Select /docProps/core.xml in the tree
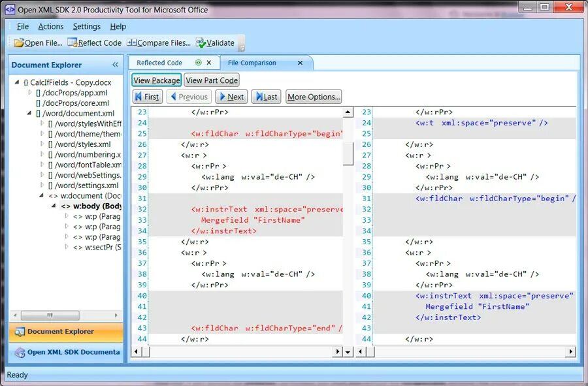Image resolution: width=588 pixels, height=386 pixels. point(76,103)
